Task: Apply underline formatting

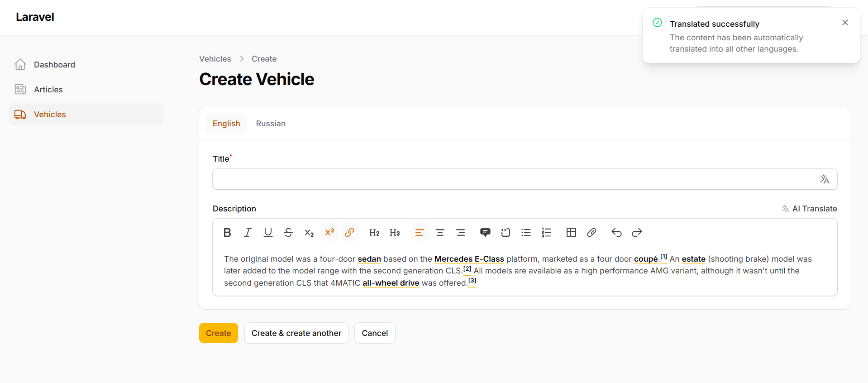Action: 268,233
